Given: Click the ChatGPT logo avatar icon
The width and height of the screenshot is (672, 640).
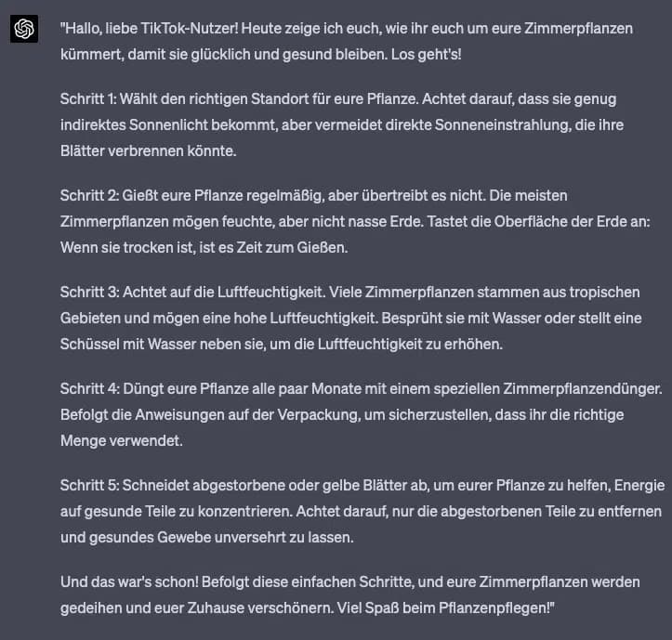Looking at the screenshot, I should 24,30.
